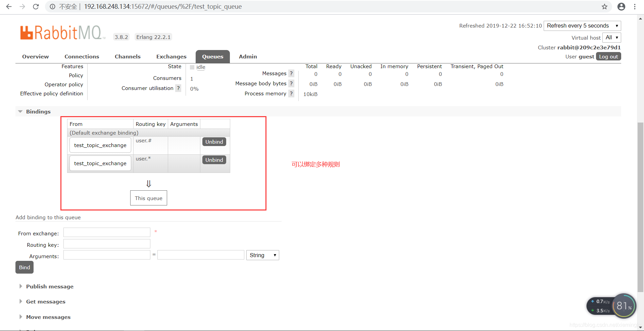Bookmark this page with the star icon

(604, 6)
